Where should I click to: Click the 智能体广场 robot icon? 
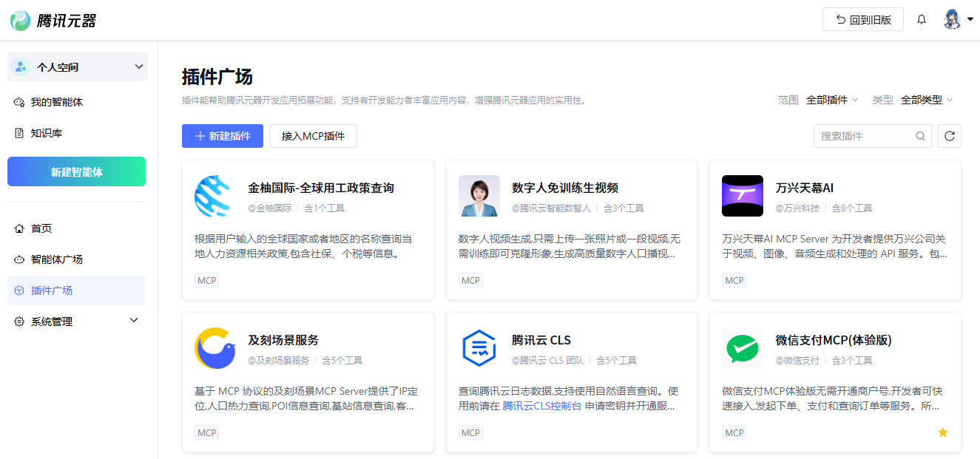pos(19,259)
